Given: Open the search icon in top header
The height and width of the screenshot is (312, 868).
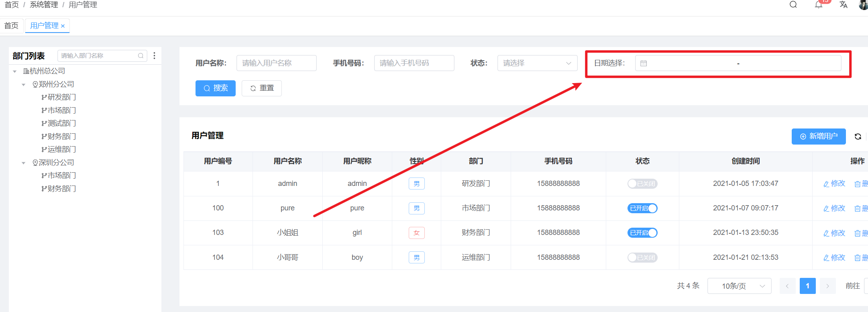Looking at the screenshot, I should (793, 4).
